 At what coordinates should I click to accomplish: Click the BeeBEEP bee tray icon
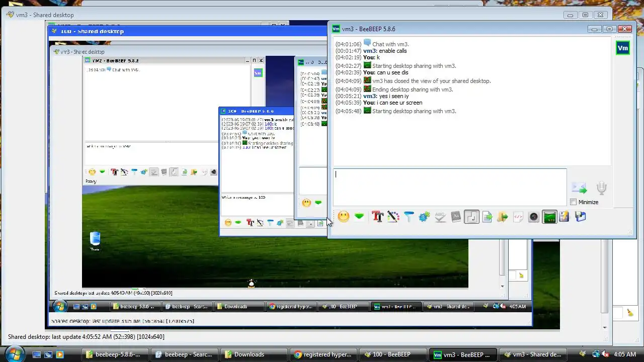point(582,354)
